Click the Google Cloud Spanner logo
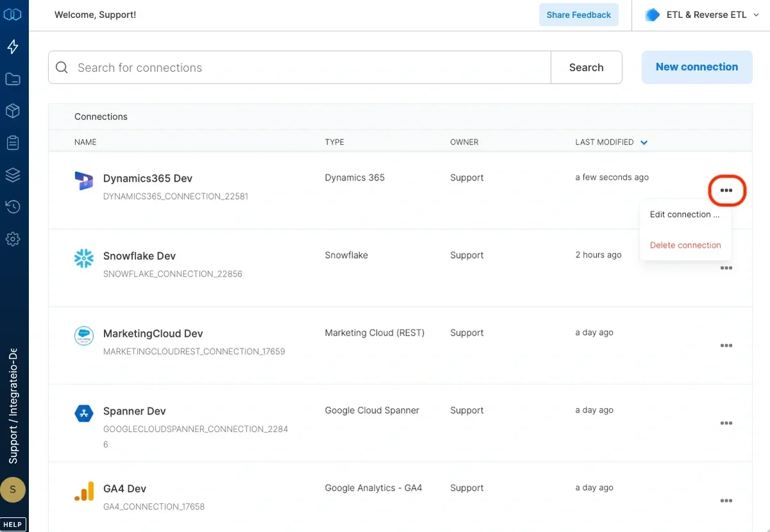Screen dimensions: 770x532 (84, 414)
